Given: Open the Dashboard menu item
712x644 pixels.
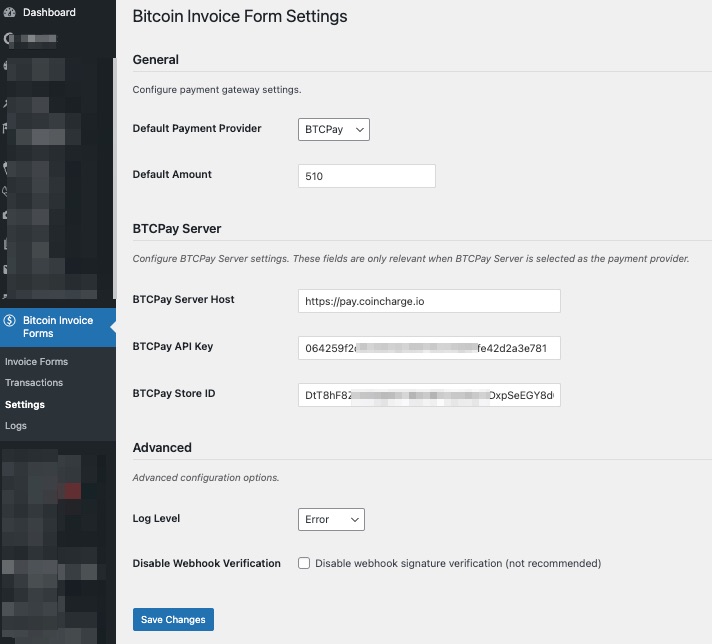Looking at the screenshot, I should click(x=49, y=13).
